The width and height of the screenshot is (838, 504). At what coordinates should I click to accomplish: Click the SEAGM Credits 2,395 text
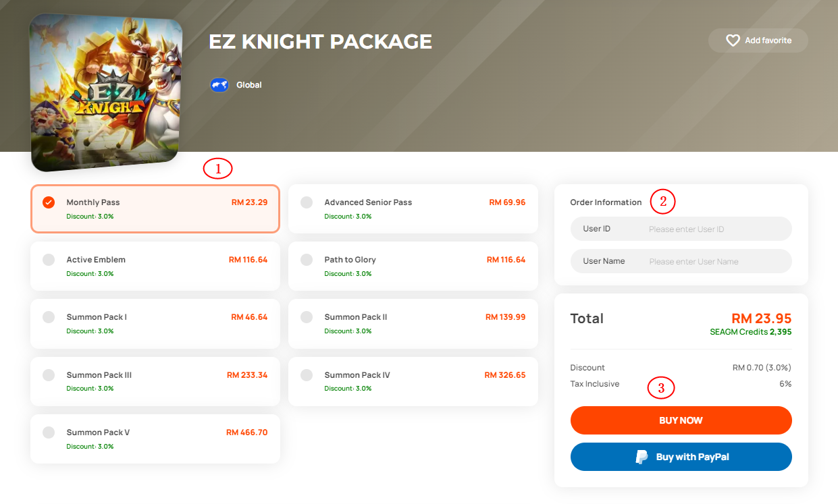(750, 332)
